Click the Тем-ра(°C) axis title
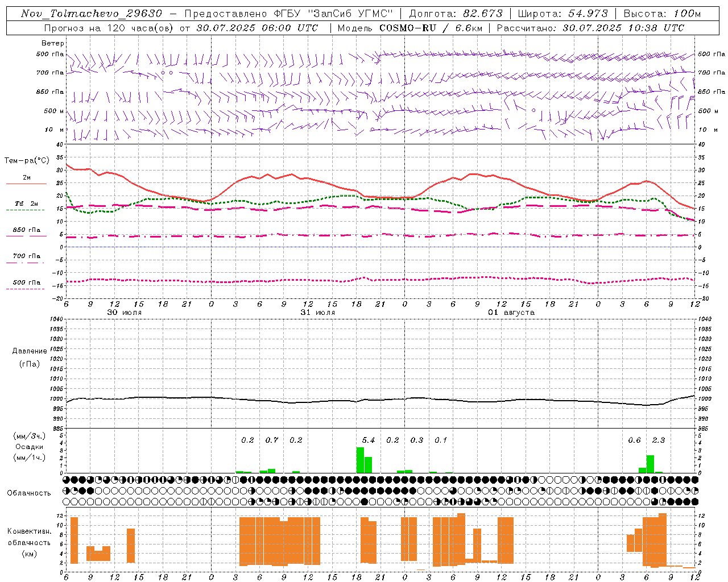Screen dimensions: 728x582 click(27, 161)
